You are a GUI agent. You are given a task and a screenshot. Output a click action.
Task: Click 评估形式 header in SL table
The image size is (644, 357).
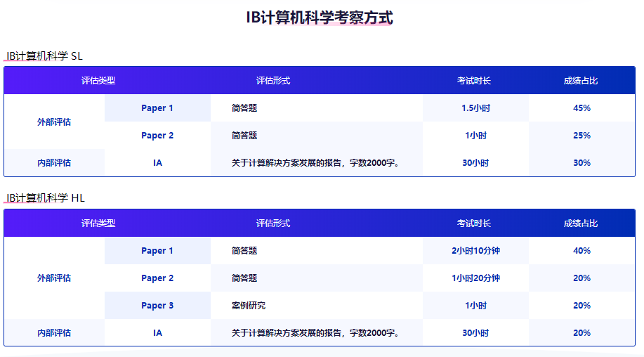click(273, 81)
